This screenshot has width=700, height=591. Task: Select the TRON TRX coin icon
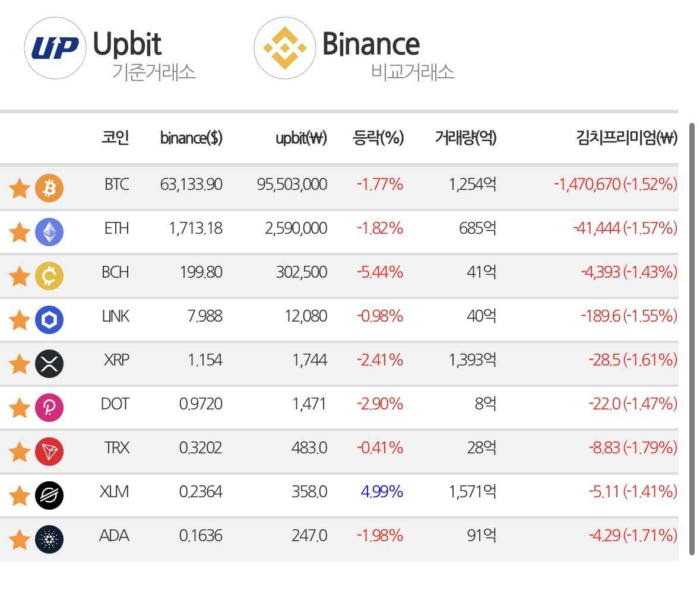tap(49, 452)
